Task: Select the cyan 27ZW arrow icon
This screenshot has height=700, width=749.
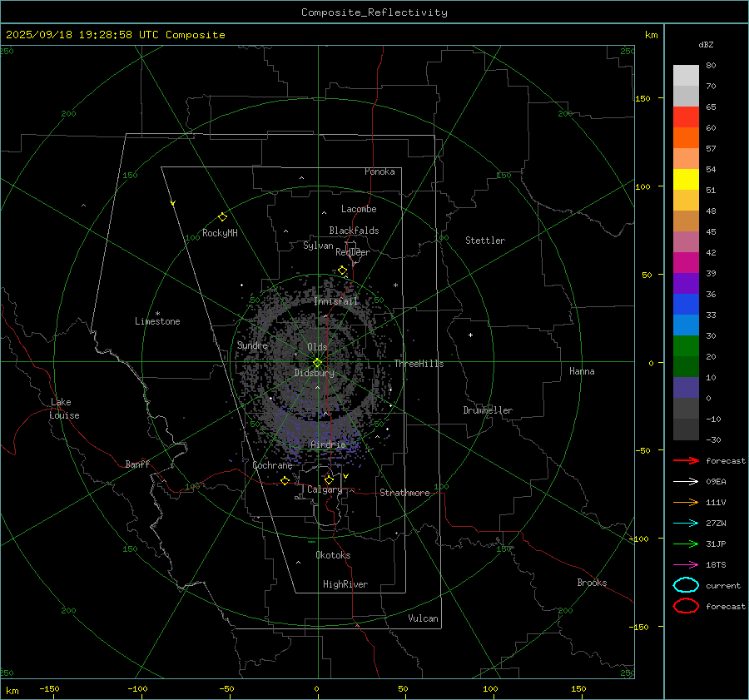Action: click(686, 523)
